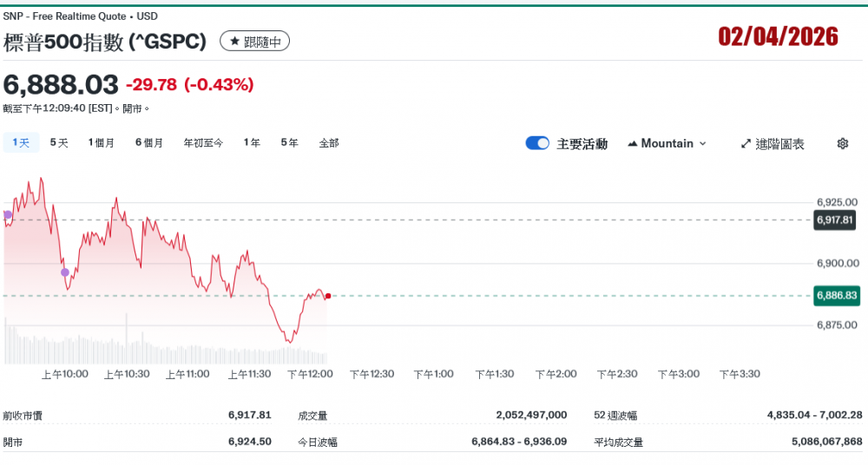Click purple event marker at chart's left edge

coord(8,214)
